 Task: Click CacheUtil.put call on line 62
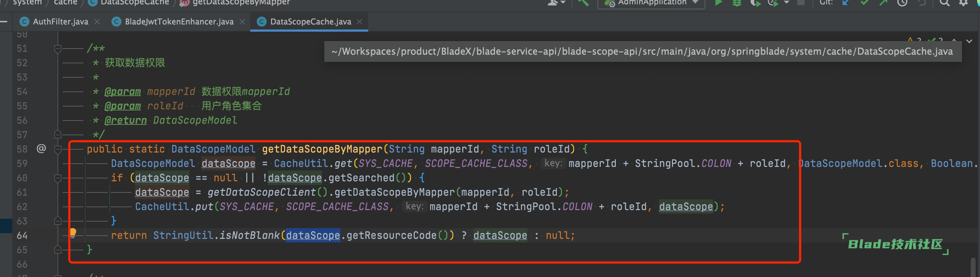(x=174, y=206)
